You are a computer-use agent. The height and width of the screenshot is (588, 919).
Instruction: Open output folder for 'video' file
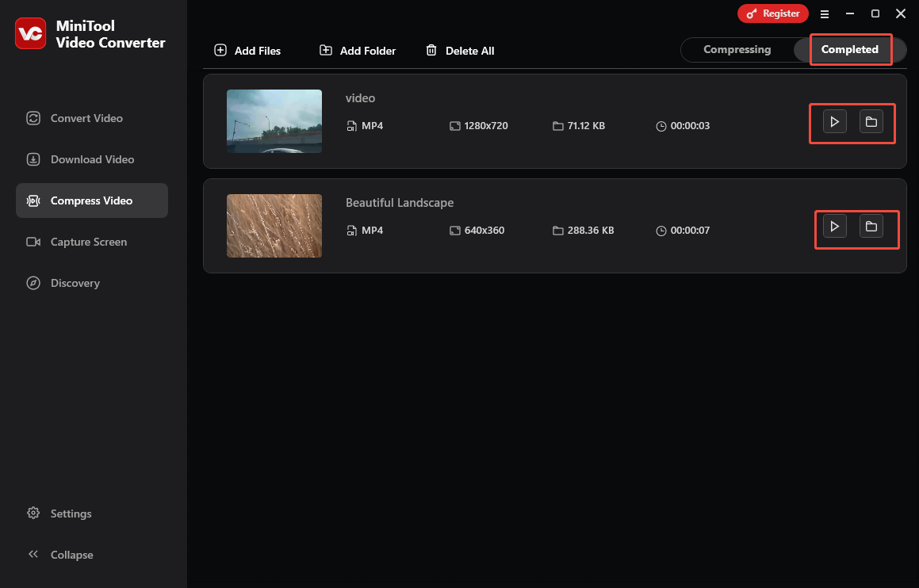pyautogui.click(x=871, y=122)
